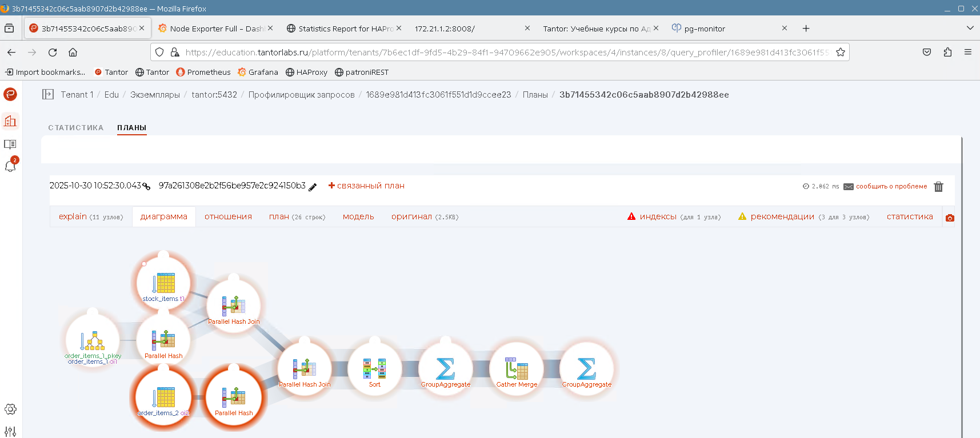Screen dimensions: 980x438
Task: Click сообщить о проблеме link
Action: click(x=891, y=186)
